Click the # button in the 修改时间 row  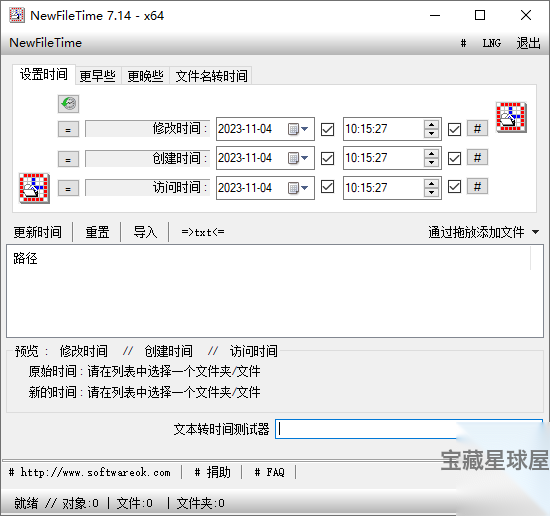coord(477,129)
